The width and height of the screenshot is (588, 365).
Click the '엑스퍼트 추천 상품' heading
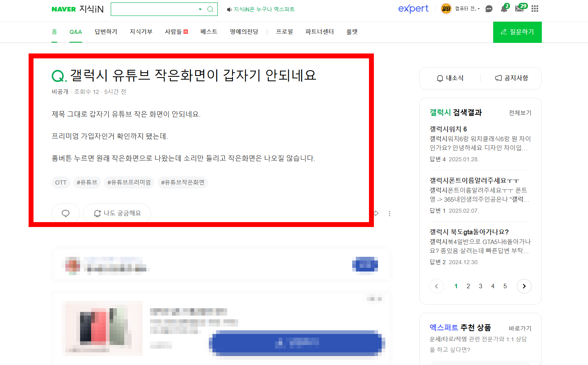pos(460,327)
